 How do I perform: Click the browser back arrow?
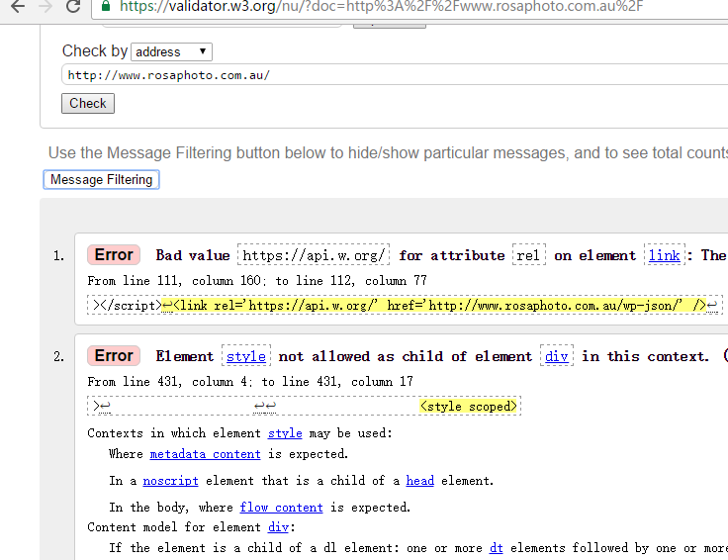[17, 6]
